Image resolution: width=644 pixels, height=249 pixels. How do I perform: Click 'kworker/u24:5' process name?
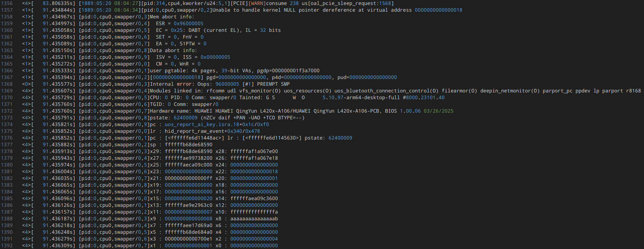coord(202,3)
